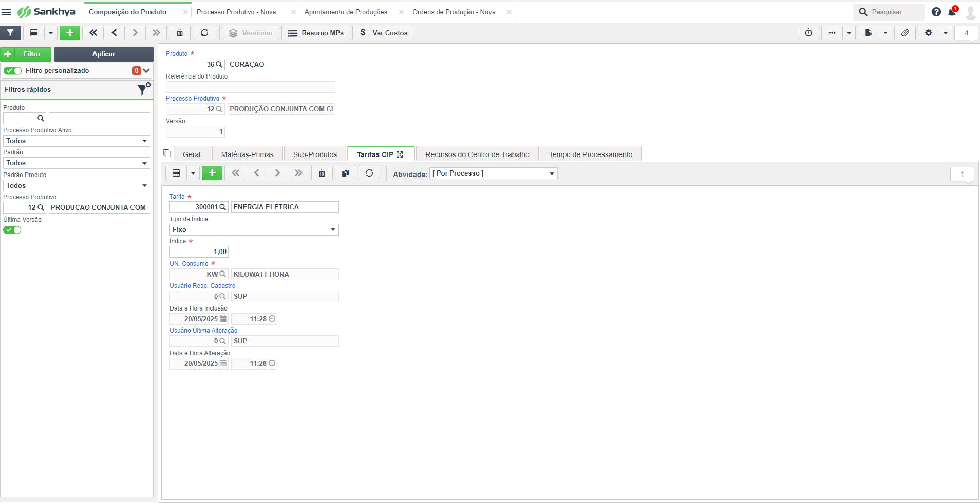Click the export document icon
980x503 pixels.
(869, 33)
